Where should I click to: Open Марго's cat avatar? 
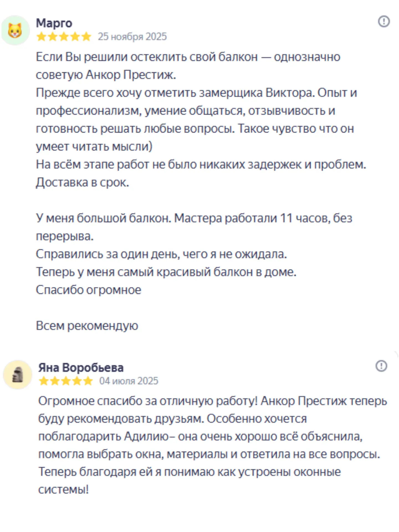15,30
